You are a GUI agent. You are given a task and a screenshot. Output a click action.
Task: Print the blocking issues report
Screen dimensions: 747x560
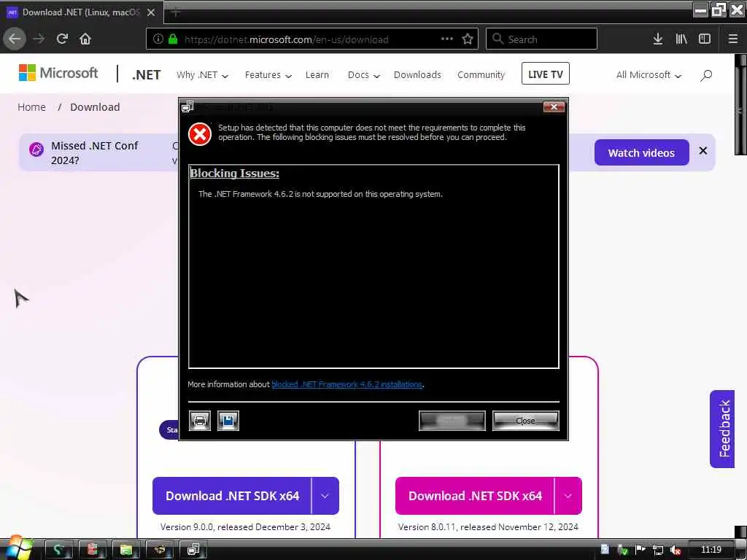click(200, 421)
